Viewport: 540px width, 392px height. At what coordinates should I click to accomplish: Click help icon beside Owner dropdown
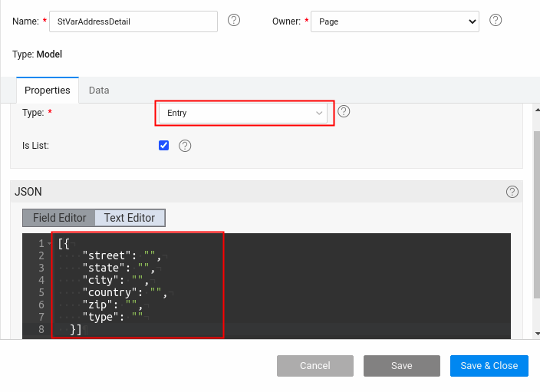[496, 21]
